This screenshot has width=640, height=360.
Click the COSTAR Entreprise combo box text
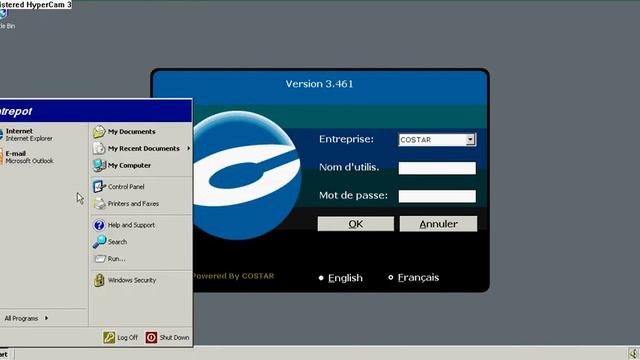point(416,140)
